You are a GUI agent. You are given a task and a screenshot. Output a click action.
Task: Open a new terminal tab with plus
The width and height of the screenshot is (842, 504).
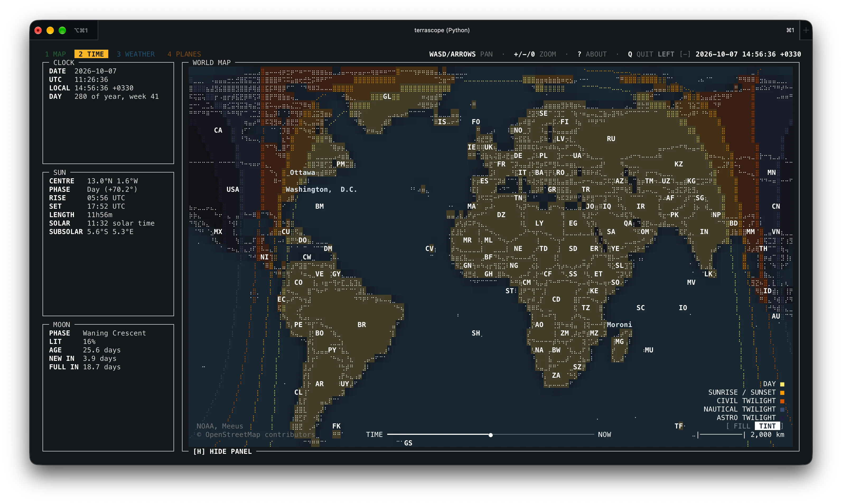coord(806,30)
